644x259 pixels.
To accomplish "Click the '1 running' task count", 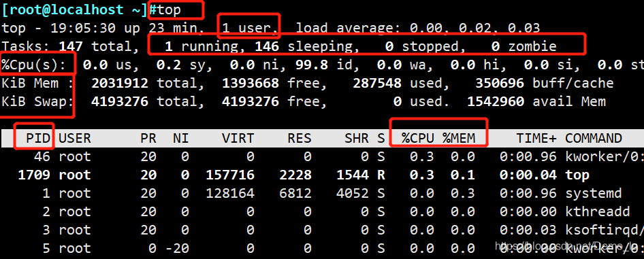I will click(202, 46).
